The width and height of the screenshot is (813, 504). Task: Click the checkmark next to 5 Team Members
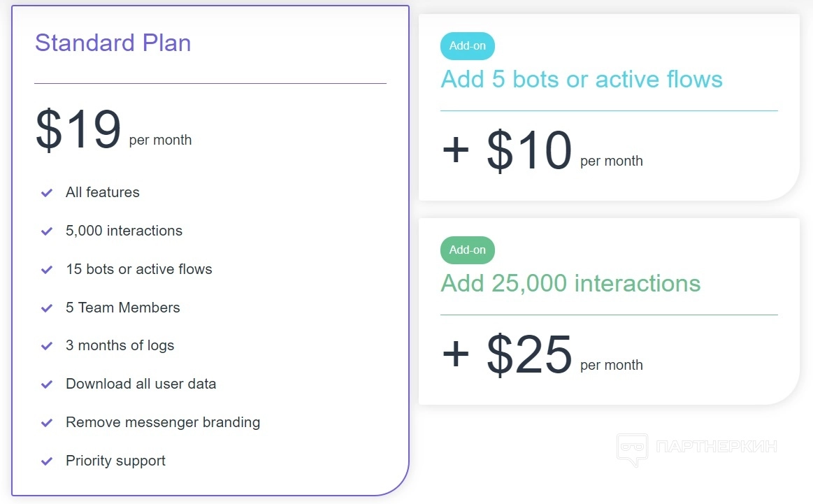pyautogui.click(x=47, y=308)
